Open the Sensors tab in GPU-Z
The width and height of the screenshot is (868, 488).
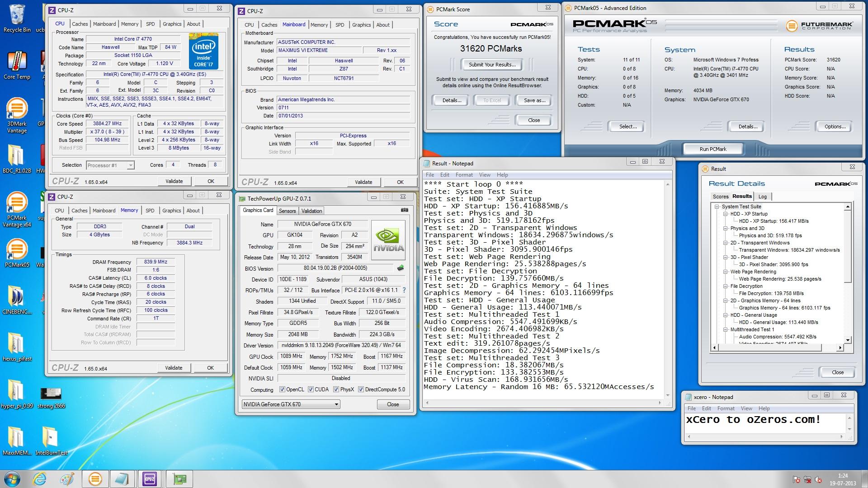tap(287, 211)
